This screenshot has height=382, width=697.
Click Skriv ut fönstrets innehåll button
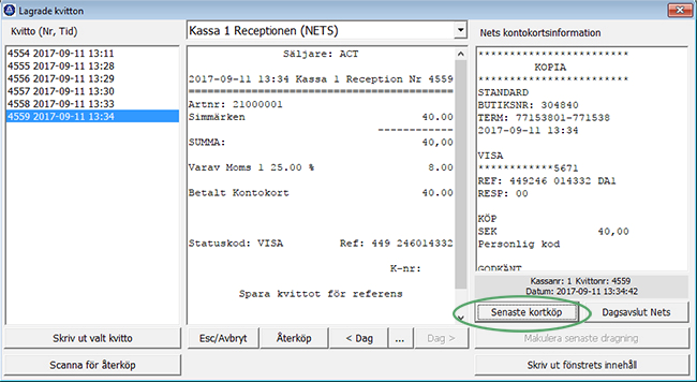click(x=582, y=365)
